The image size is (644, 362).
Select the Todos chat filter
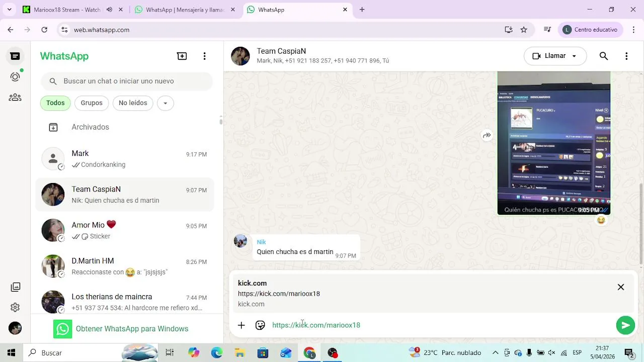tap(55, 103)
